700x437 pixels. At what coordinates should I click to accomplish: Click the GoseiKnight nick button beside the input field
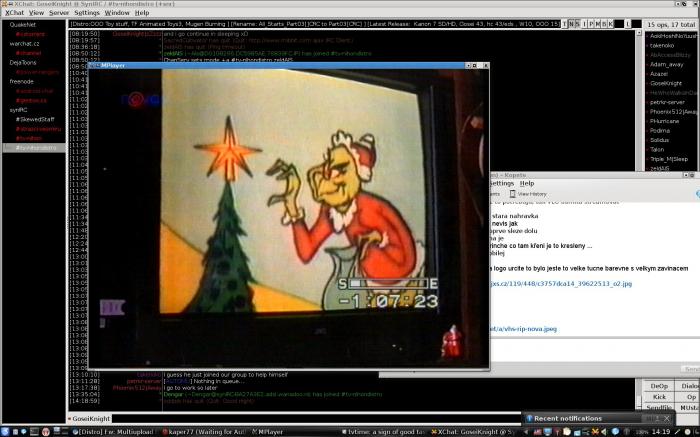click(91, 419)
